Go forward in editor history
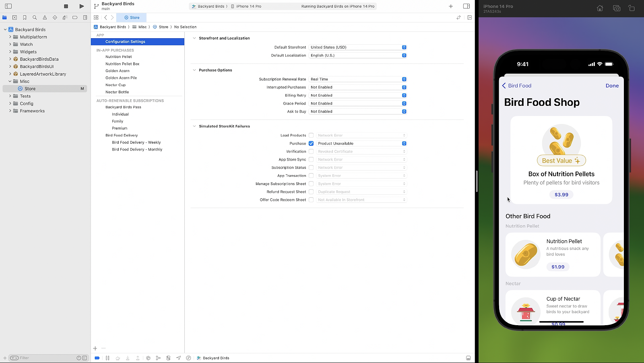 [112, 18]
